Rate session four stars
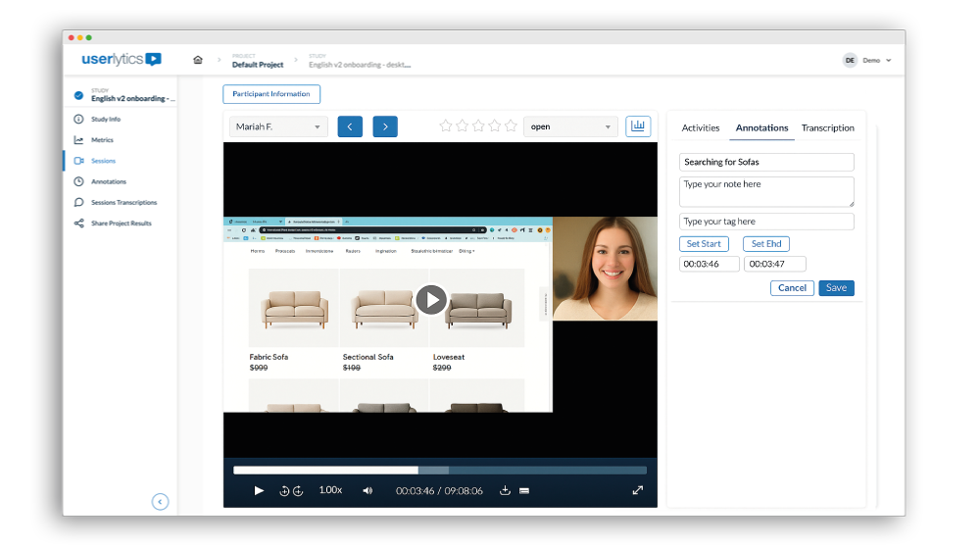Screen dimensions: 980x548 [494, 126]
